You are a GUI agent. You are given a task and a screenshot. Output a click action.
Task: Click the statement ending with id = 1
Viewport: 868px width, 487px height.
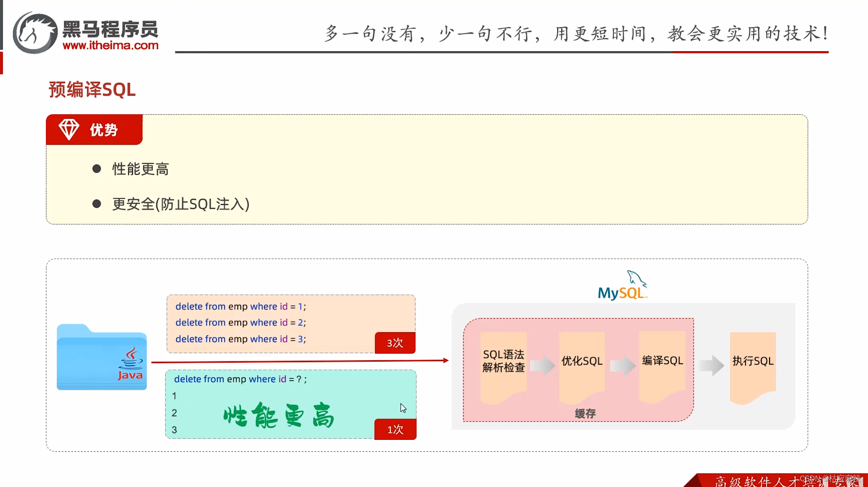240,306
